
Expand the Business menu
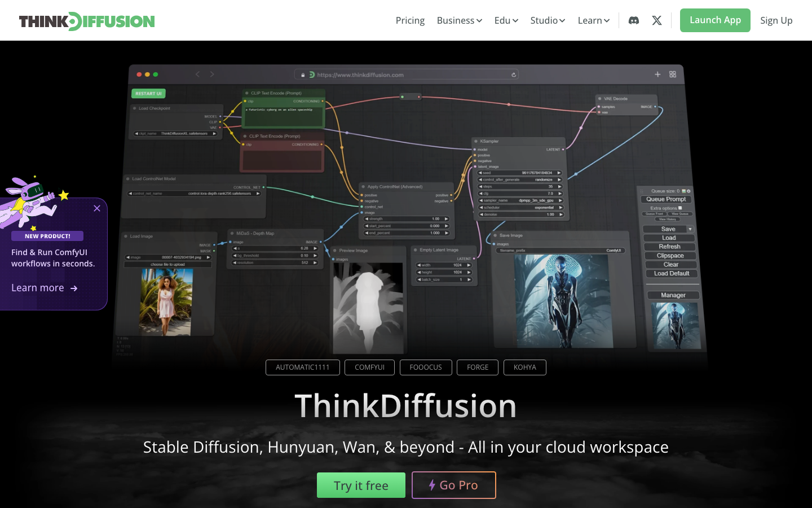point(460,20)
